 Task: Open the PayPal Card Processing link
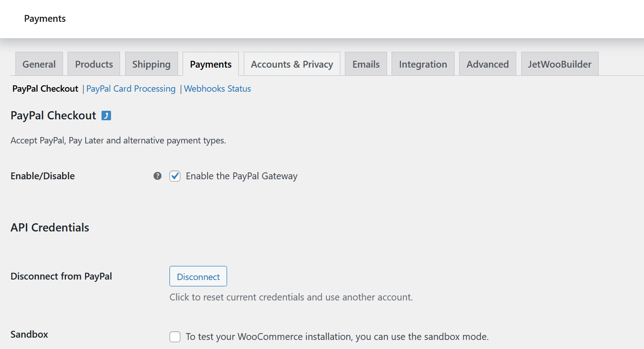pos(131,89)
